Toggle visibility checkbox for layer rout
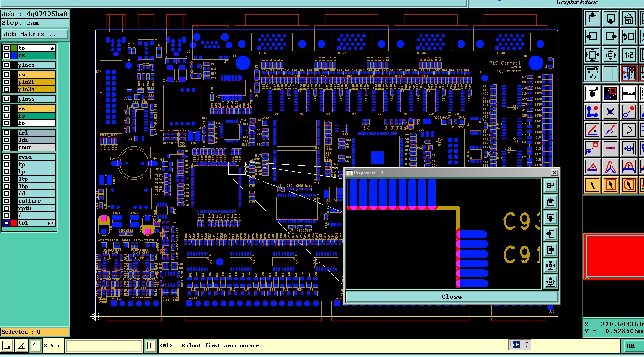The height and width of the screenshot is (357, 644). coord(6,147)
